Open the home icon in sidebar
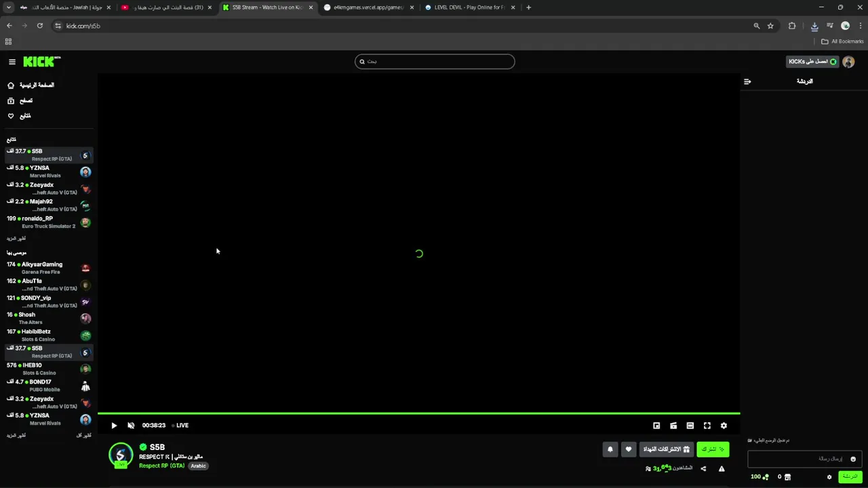868x488 pixels. [11, 85]
